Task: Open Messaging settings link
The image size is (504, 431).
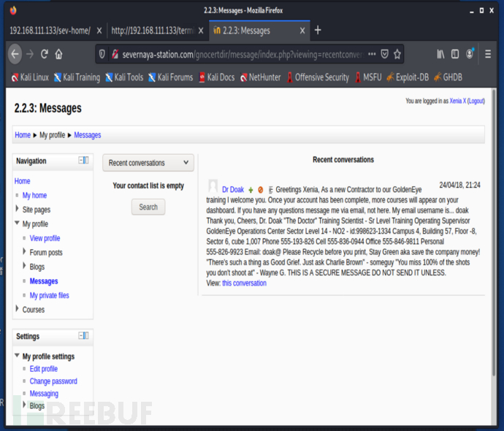Action: [44, 394]
